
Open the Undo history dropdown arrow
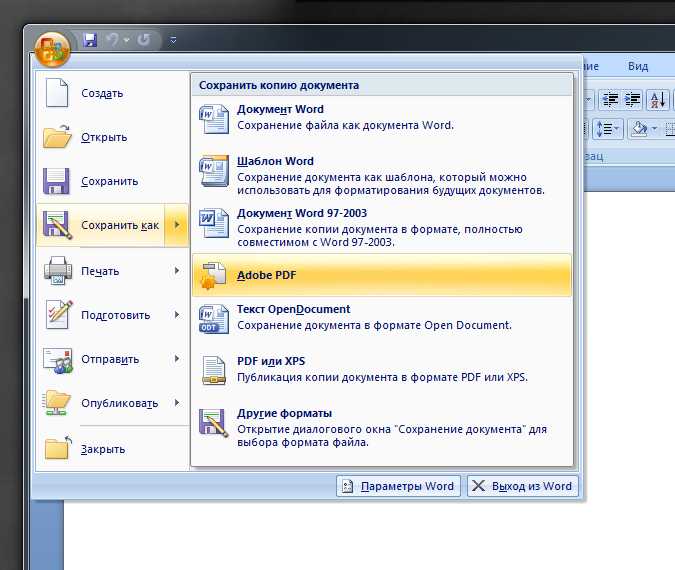(x=127, y=40)
